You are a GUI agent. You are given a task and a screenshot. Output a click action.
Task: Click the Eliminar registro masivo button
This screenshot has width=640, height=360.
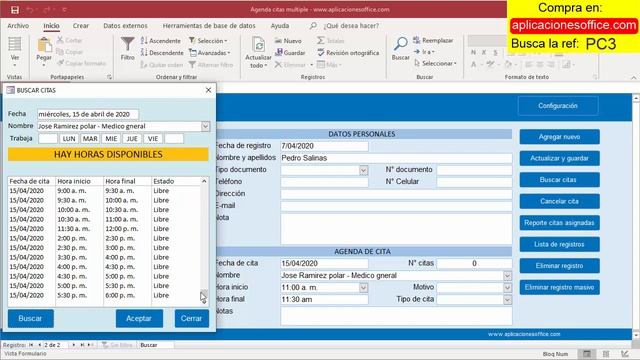pos(560,287)
